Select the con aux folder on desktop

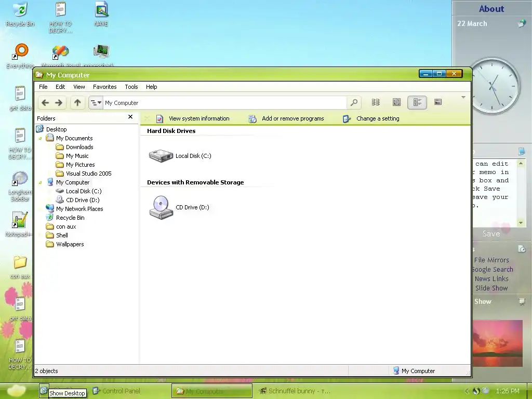[20, 268]
